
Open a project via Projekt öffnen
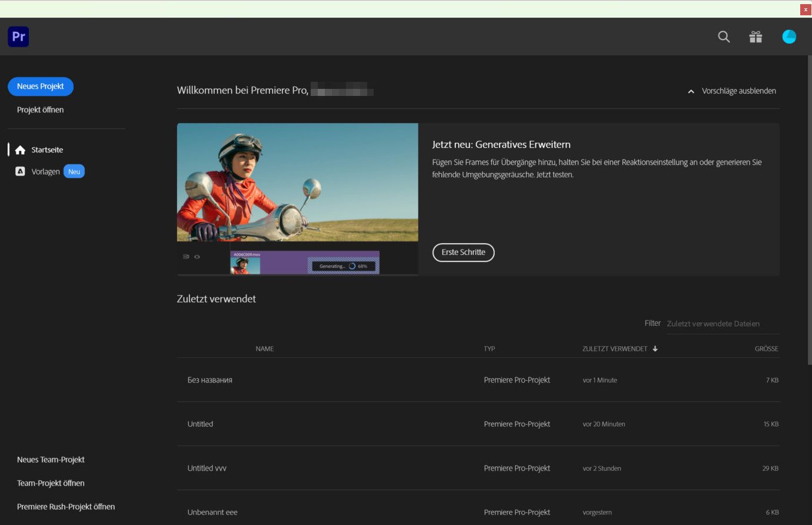40,109
